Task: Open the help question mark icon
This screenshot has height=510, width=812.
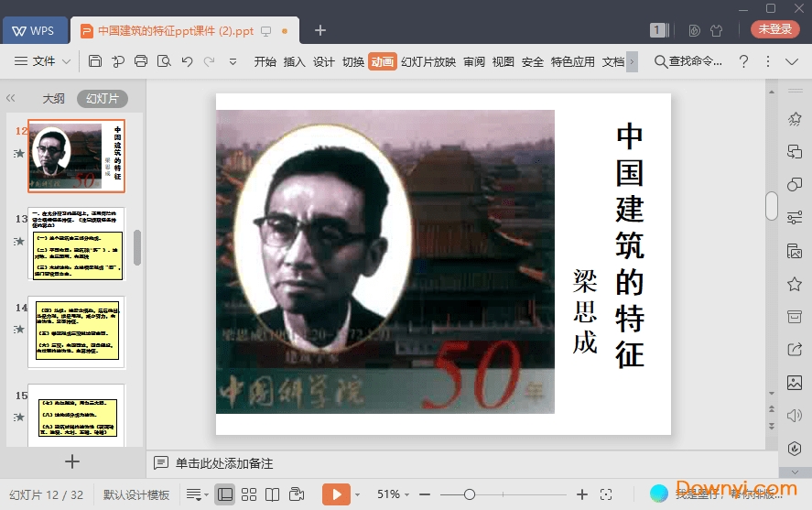Action: [743, 61]
